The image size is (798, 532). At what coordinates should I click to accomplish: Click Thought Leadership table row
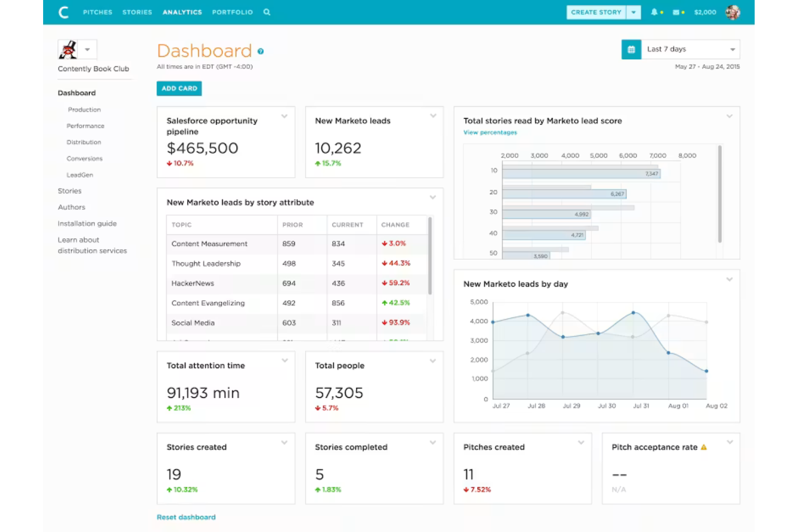coord(297,264)
